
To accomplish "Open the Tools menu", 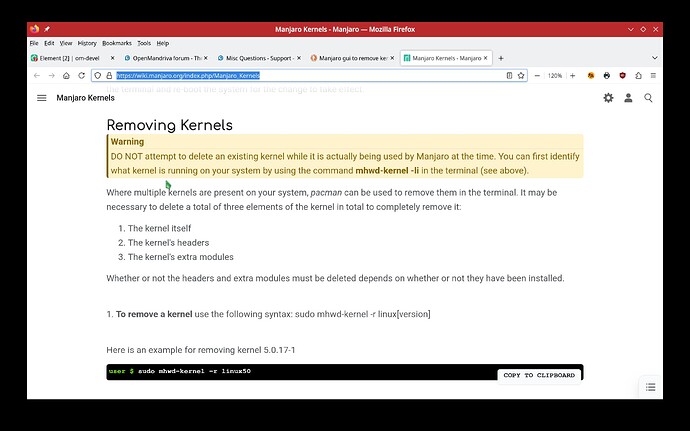I will tap(144, 43).
